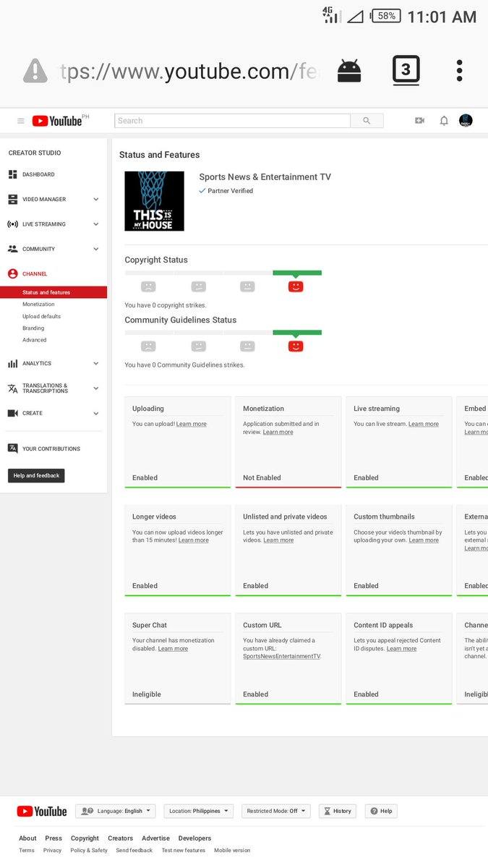Expand Video Manager chevron
The width and height of the screenshot is (488, 868).
coord(96,200)
